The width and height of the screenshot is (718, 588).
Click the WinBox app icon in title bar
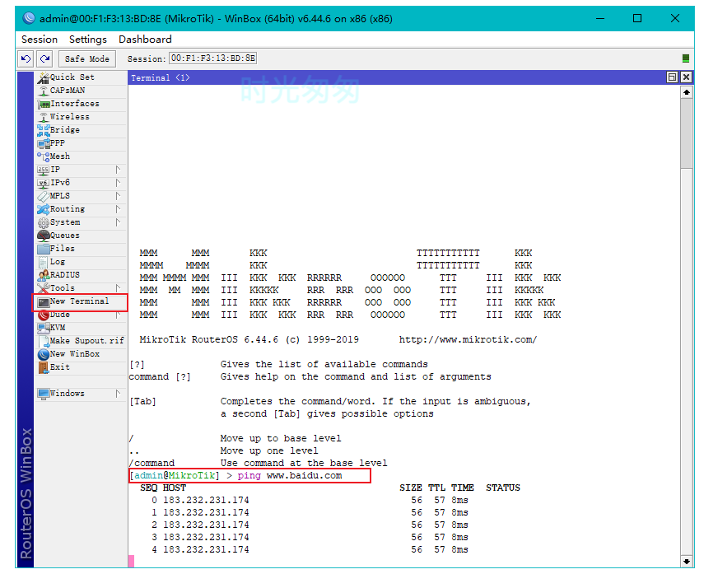click(29, 18)
